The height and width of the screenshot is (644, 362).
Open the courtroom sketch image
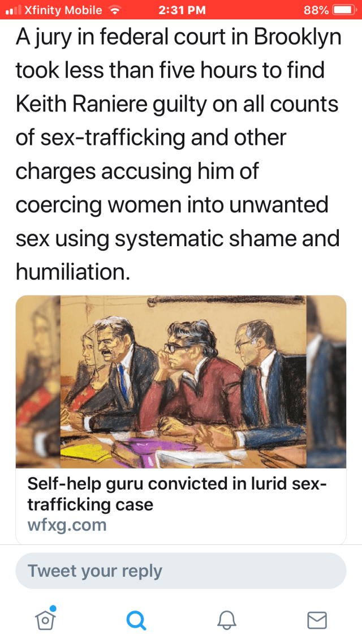181,381
